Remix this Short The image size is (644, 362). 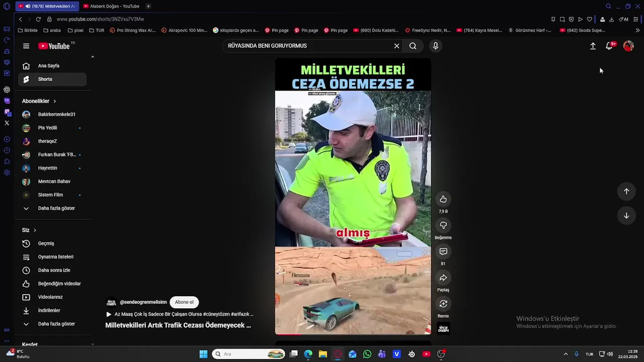(443, 304)
